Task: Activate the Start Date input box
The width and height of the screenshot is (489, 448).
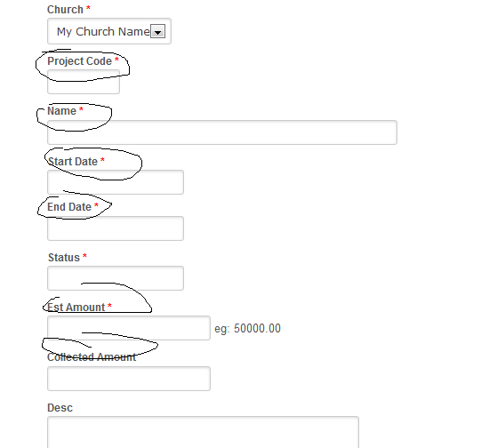Action: pyautogui.click(x=116, y=182)
